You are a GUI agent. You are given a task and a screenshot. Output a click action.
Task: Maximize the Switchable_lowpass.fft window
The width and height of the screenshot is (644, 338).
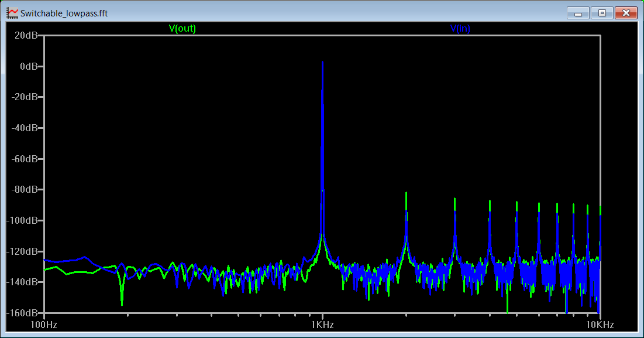602,13
